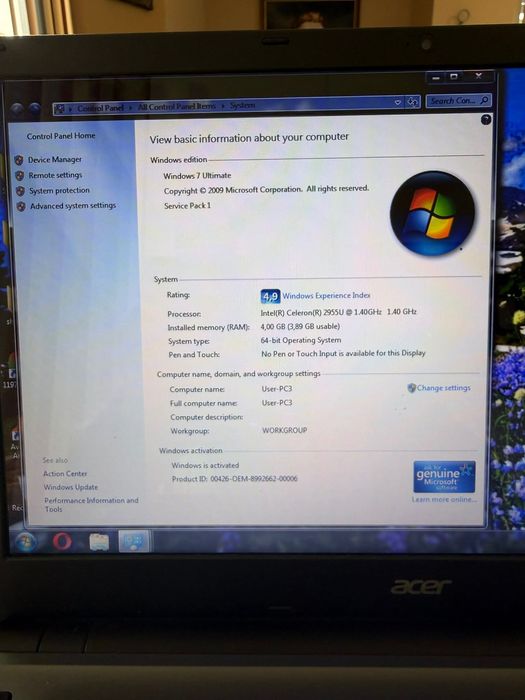
Task: Select System in the breadcrumb path
Action: point(243,105)
